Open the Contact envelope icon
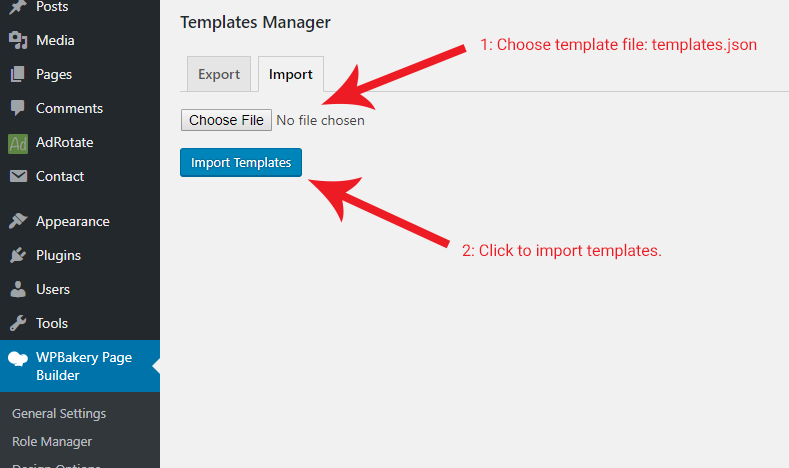 [x=18, y=176]
